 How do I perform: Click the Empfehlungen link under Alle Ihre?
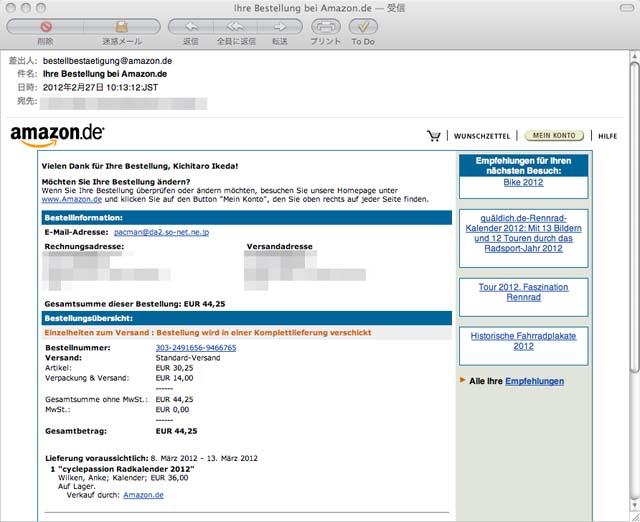pos(535,381)
